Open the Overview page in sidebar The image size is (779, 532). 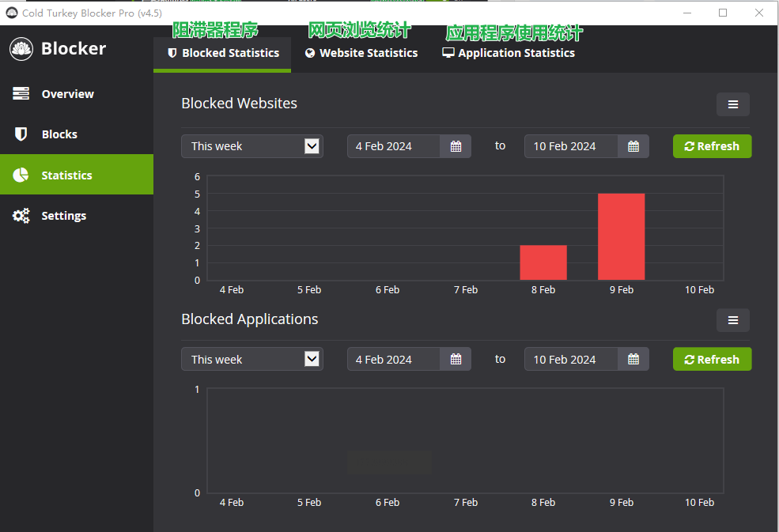click(67, 94)
